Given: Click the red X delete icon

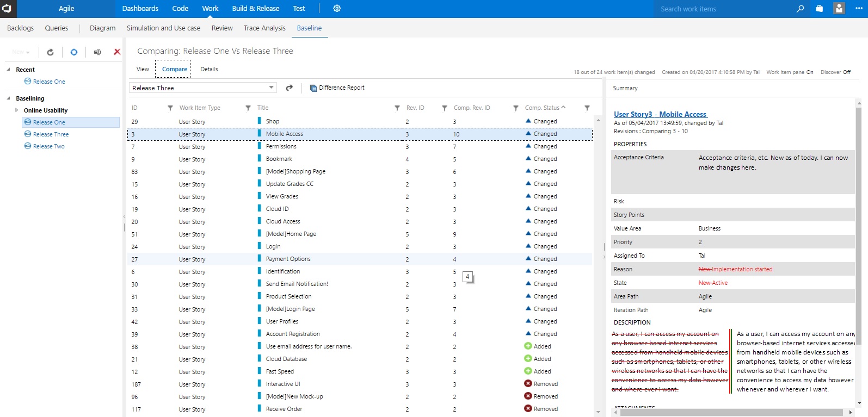Looking at the screenshot, I should click(117, 52).
